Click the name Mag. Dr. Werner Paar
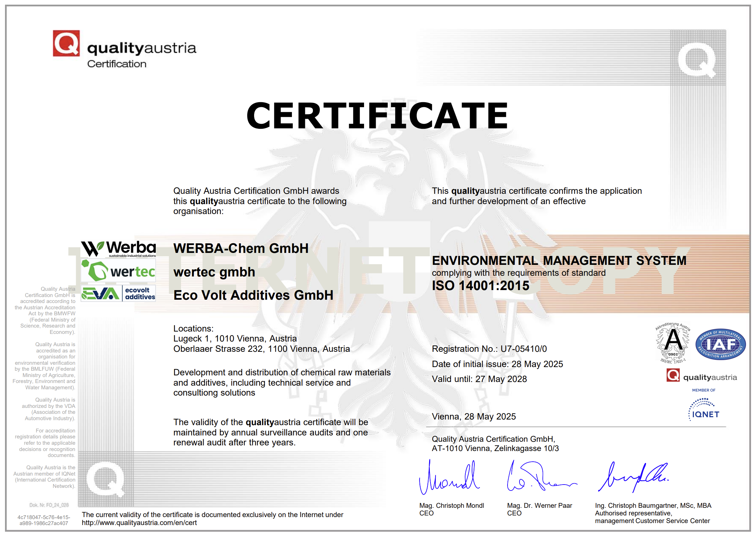This screenshot has width=756, height=537. 539,505
